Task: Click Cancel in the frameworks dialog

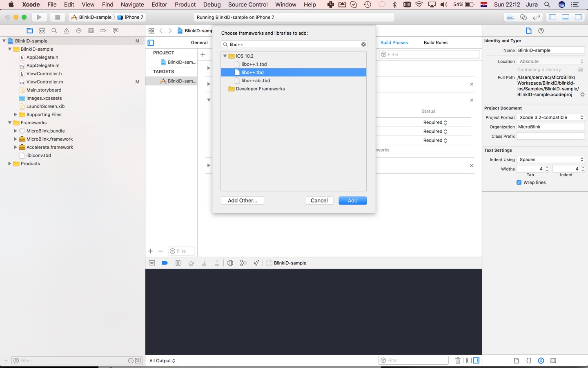Action: (319, 200)
